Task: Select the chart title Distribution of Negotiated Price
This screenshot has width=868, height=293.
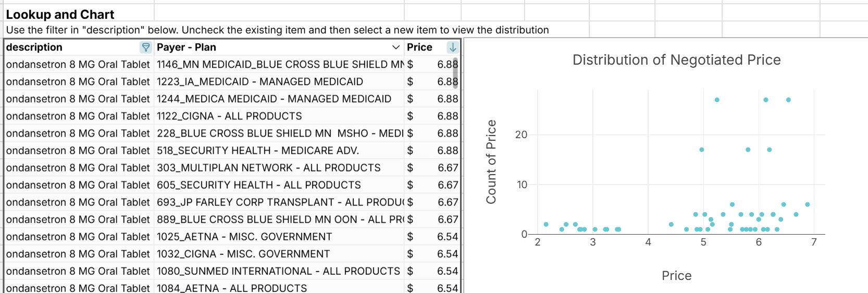Action: [676, 60]
